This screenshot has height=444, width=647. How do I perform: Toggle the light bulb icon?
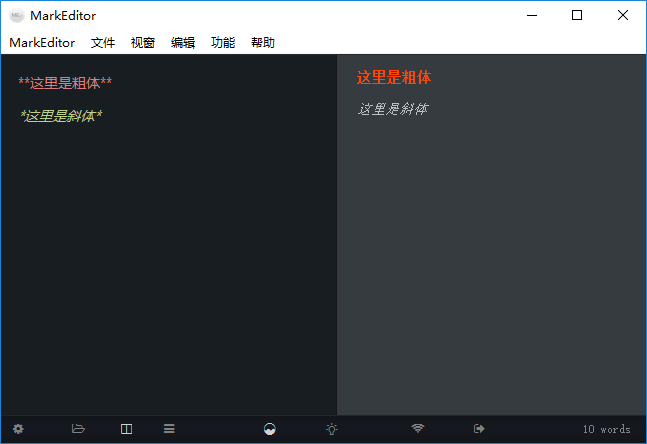point(332,429)
